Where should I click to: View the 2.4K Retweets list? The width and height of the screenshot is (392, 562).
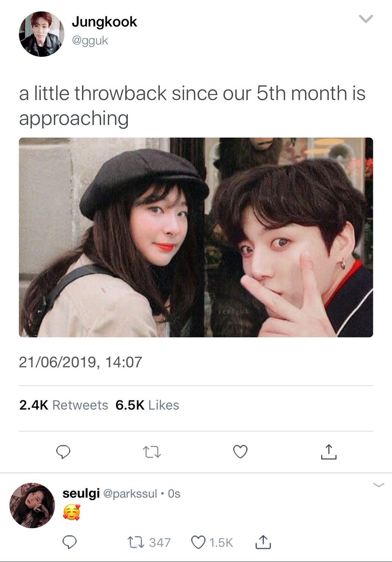64,405
